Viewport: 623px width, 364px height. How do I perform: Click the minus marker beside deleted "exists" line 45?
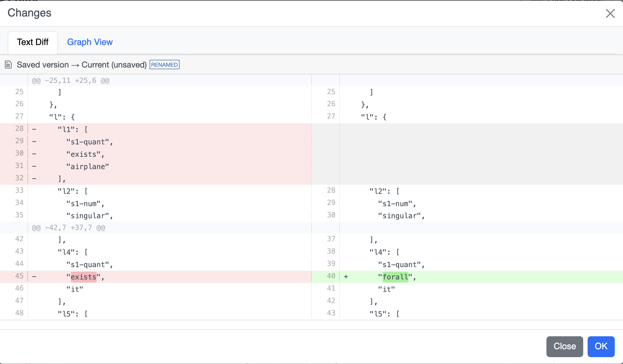34,276
